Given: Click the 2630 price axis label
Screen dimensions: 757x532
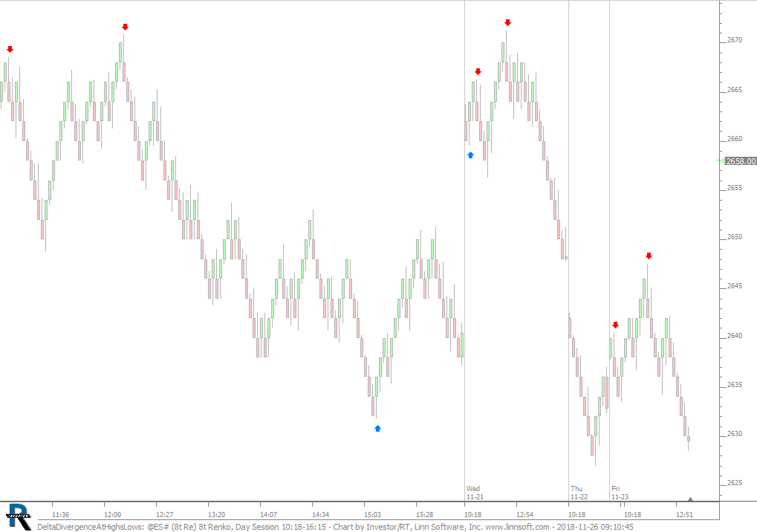Looking at the screenshot, I should [735, 434].
